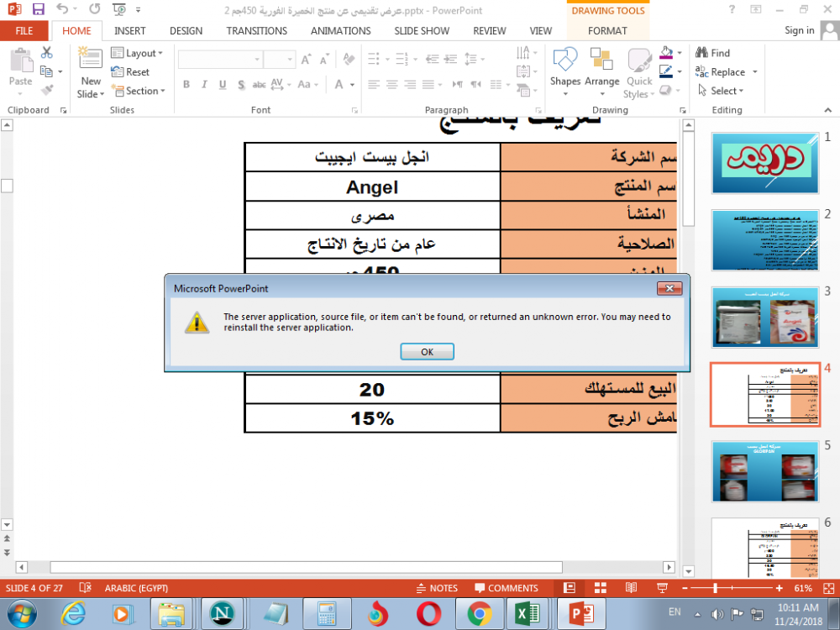Image resolution: width=840 pixels, height=630 pixels.
Task: Click the Save icon in quick access toolbar
Action: click(38, 9)
